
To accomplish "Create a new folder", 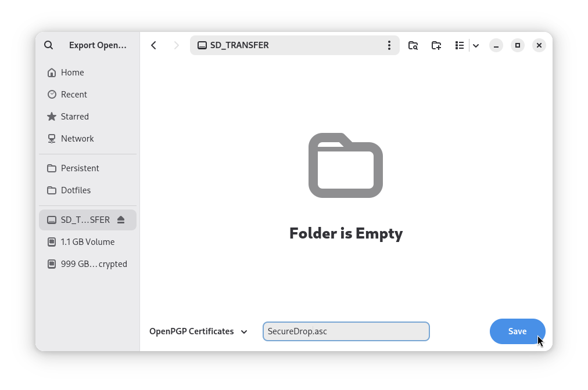I will click(436, 45).
